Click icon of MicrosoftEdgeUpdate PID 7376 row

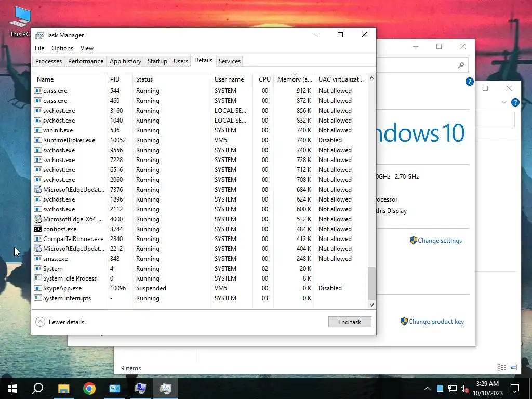click(x=38, y=189)
